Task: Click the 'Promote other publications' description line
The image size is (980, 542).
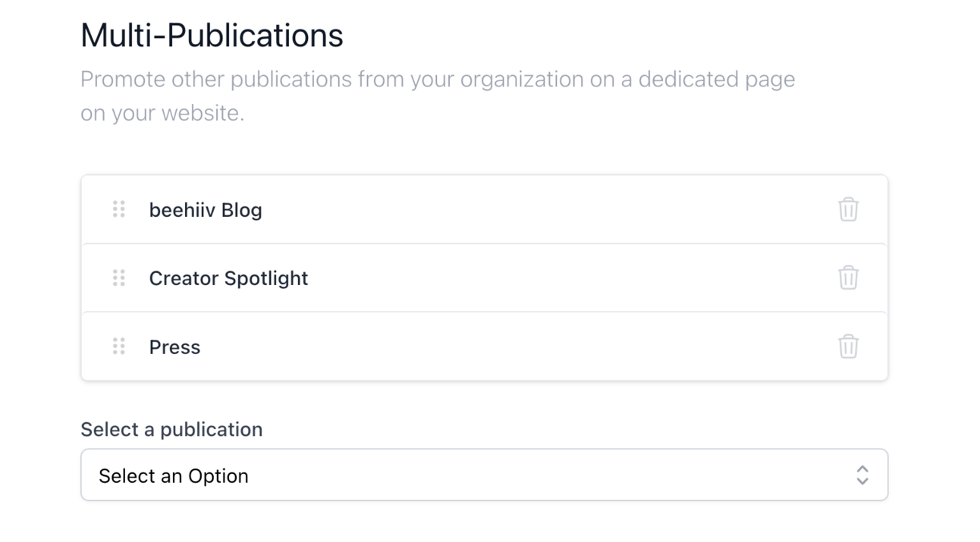Action: click(438, 80)
